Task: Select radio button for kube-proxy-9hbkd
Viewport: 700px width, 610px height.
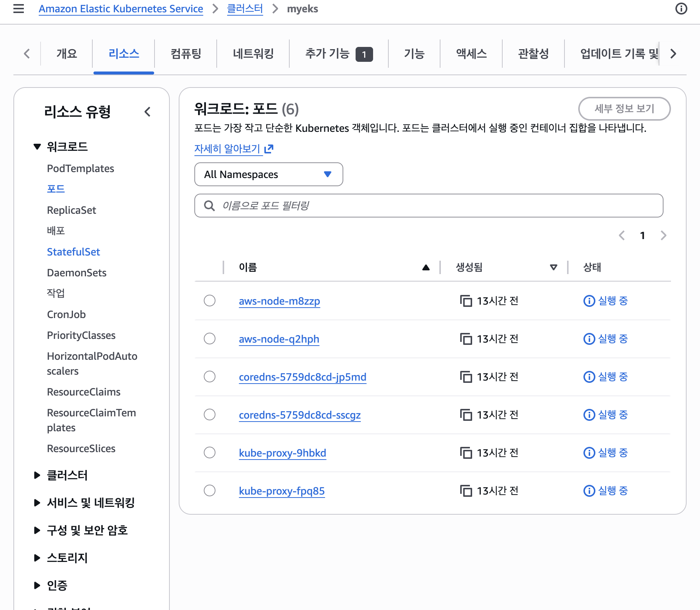Action: [x=210, y=452]
